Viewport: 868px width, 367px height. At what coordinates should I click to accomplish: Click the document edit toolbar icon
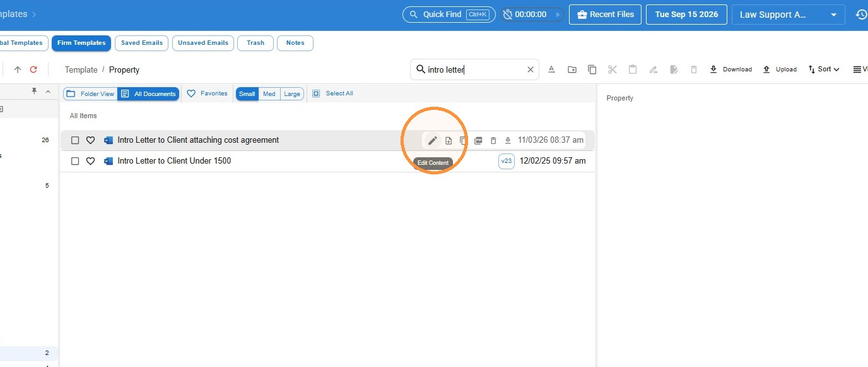(x=674, y=69)
